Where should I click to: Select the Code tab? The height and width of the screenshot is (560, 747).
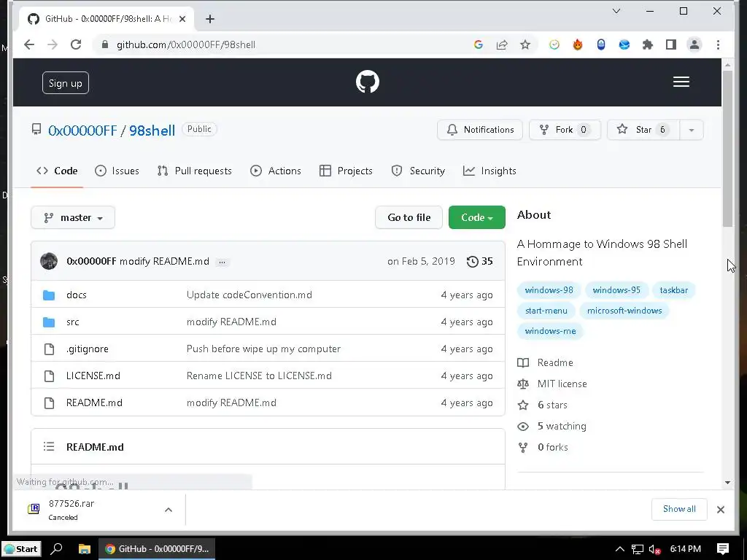pyautogui.click(x=57, y=171)
